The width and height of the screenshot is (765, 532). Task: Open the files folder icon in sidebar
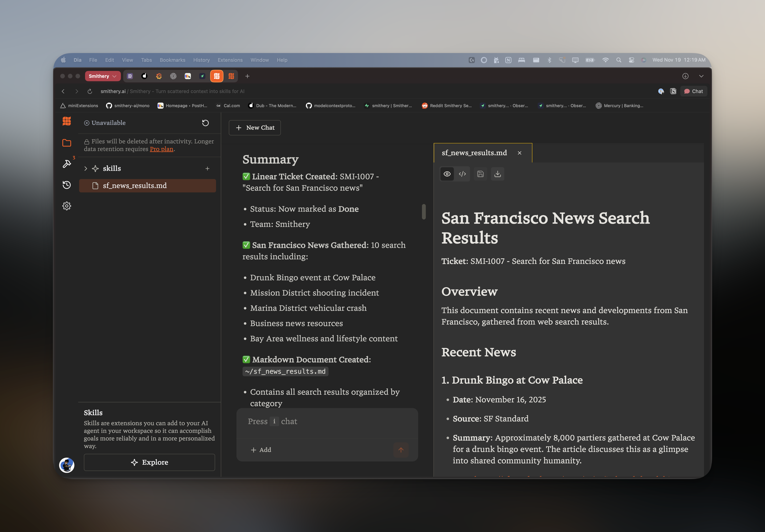point(67,143)
